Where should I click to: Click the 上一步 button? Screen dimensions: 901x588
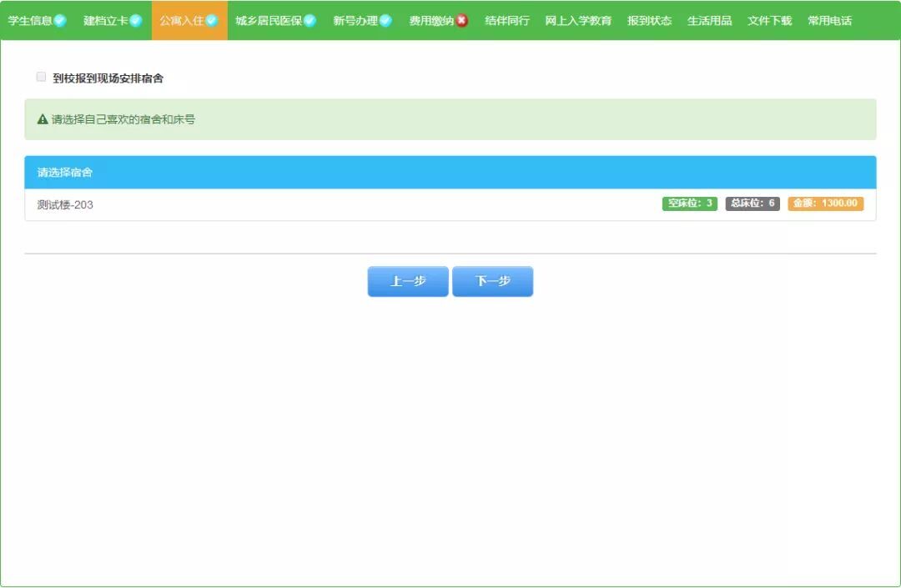pyautogui.click(x=407, y=281)
